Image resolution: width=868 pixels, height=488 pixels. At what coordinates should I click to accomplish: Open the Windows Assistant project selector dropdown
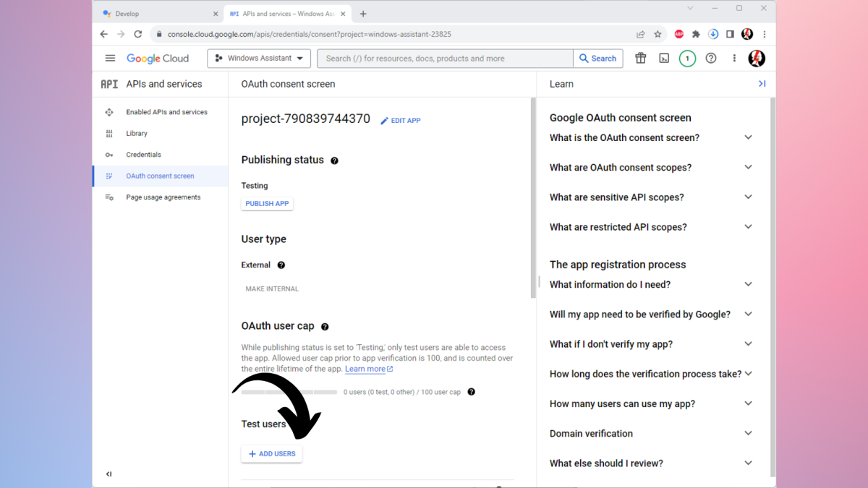[x=259, y=59]
